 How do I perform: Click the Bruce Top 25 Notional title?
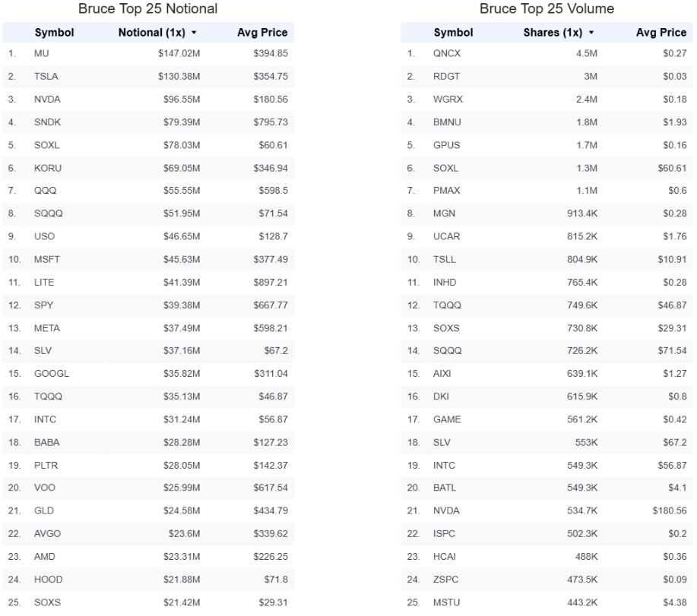point(147,8)
